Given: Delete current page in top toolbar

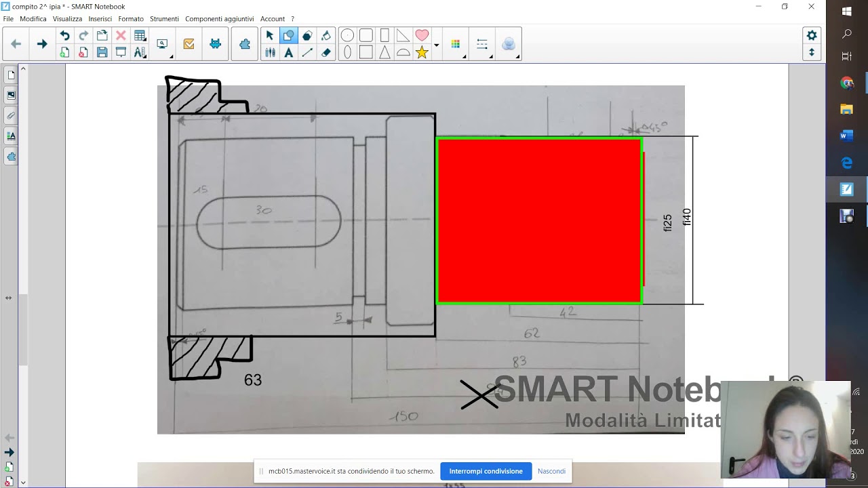Looking at the screenshot, I should (83, 52).
